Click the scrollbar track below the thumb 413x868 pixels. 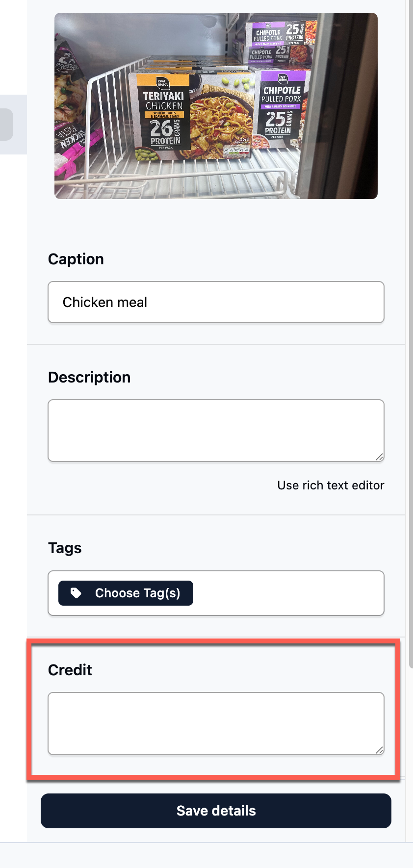click(x=410, y=755)
